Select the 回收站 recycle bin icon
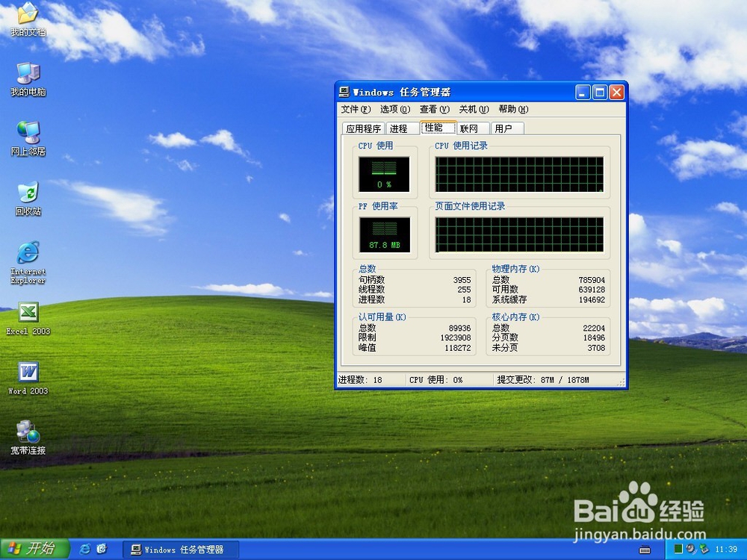Screen dimensions: 747x560 [28, 199]
